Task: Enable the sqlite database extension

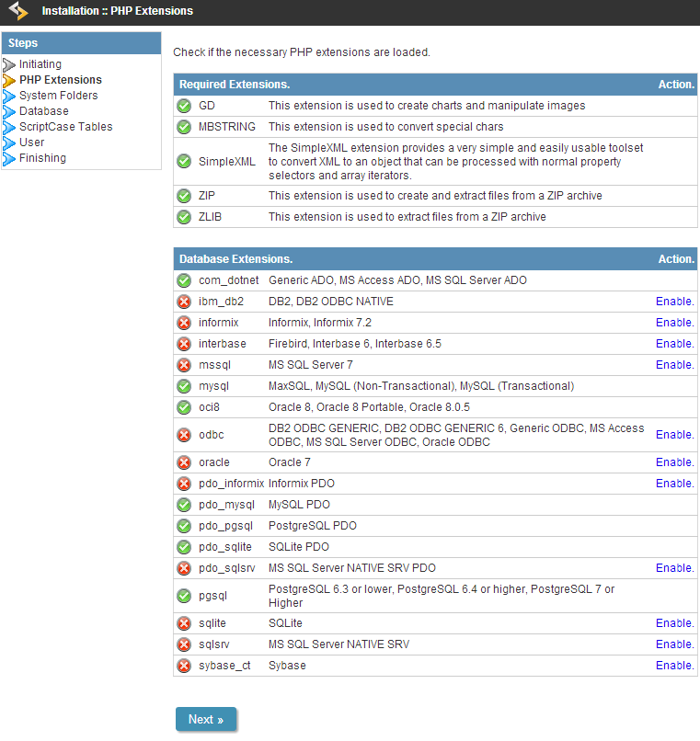Action: (x=674, y=623)
